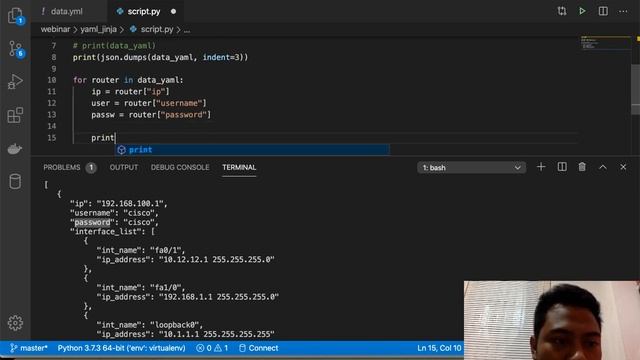640x360 pixels.
Task: Click the ip = router["ip"] line
Action: coord(130,92)
